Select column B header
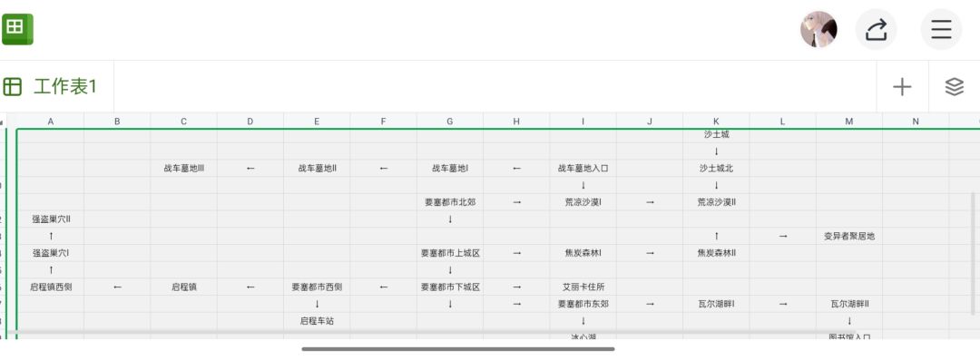This screenshot has height=360, width=980. (x=117, y=122)
